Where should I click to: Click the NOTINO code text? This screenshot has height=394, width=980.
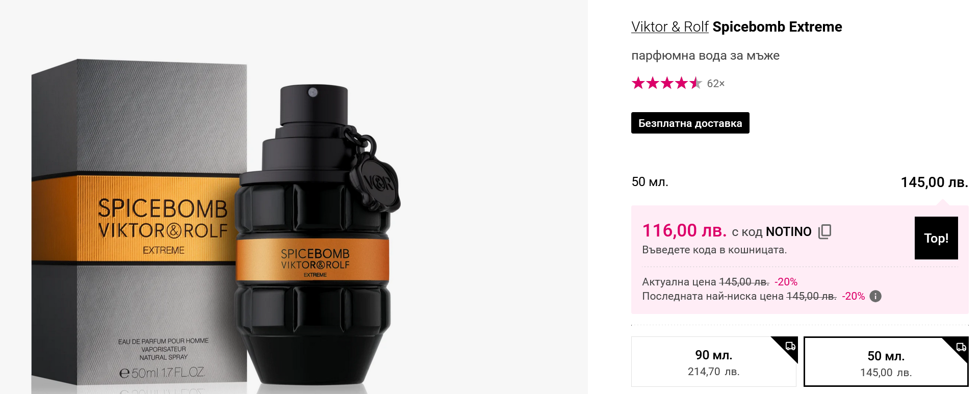tap(788, 232)
